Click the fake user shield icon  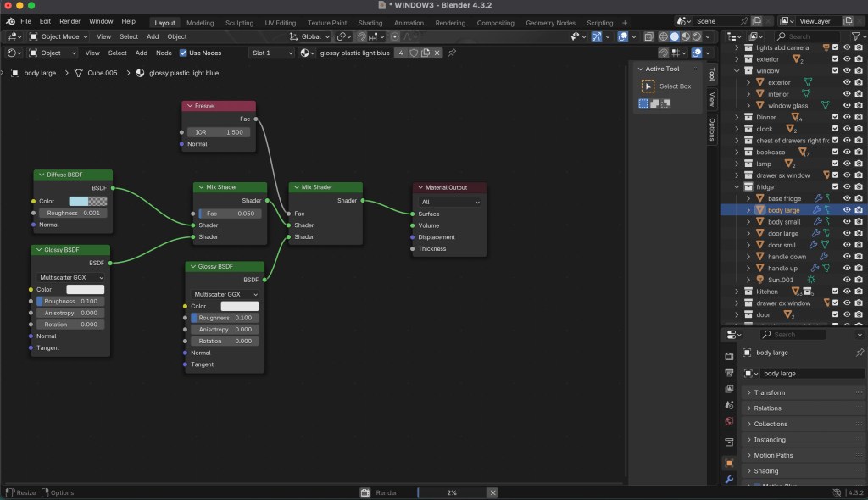coord(414,53)
